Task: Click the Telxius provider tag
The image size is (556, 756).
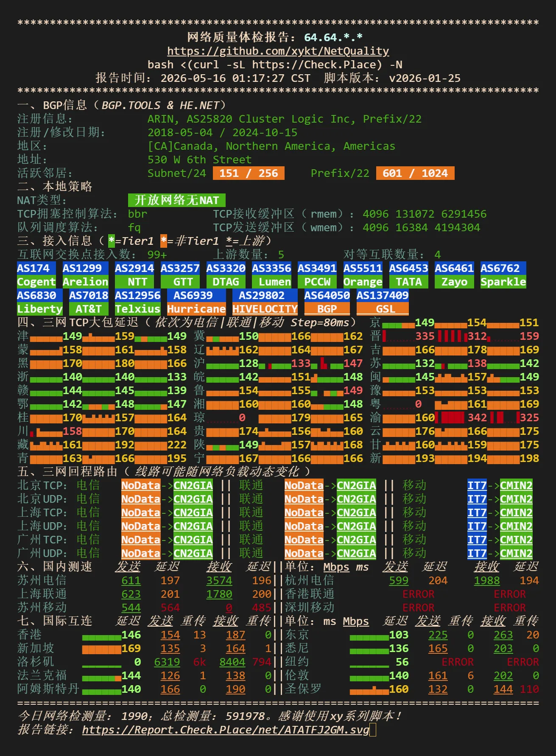Action: (x=138, y=309)
